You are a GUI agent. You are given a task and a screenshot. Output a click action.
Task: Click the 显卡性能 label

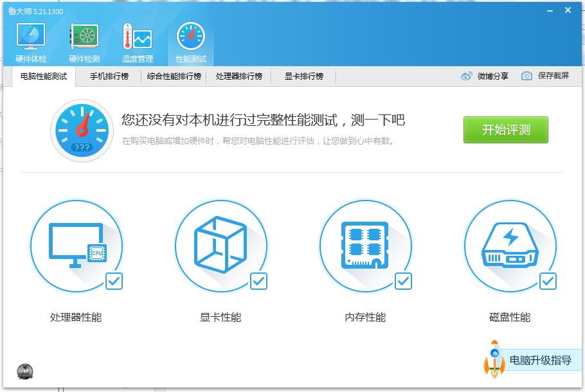pyautogui.click(x=221, y=317)
